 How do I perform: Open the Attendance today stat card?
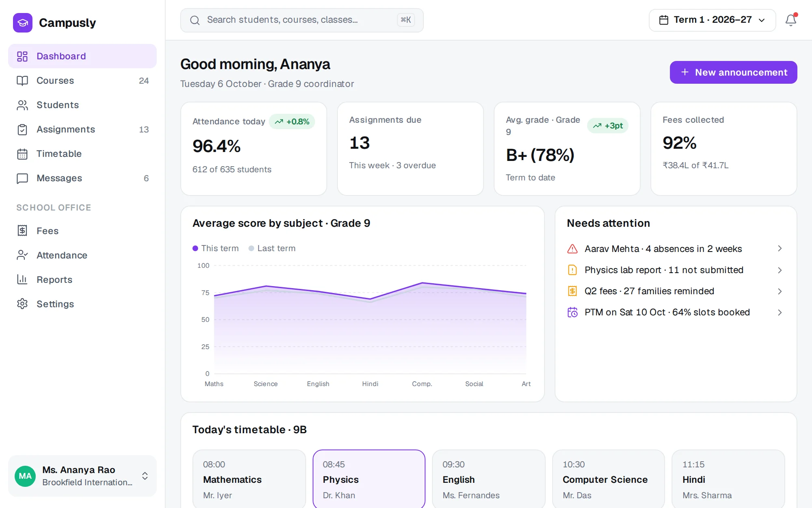(x=254, y=149)
